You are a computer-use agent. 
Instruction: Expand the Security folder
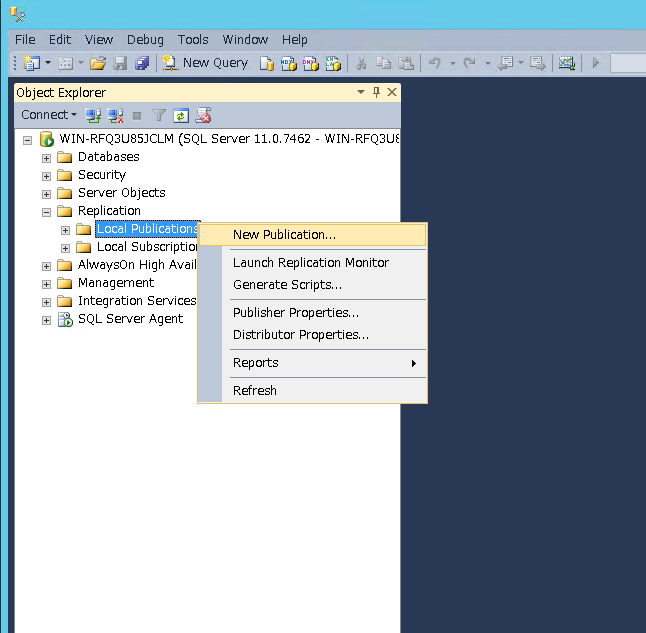point(46,176)
